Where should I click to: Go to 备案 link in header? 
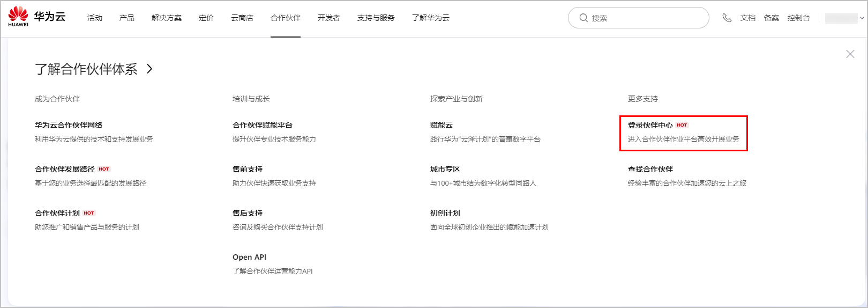(772, 18)
